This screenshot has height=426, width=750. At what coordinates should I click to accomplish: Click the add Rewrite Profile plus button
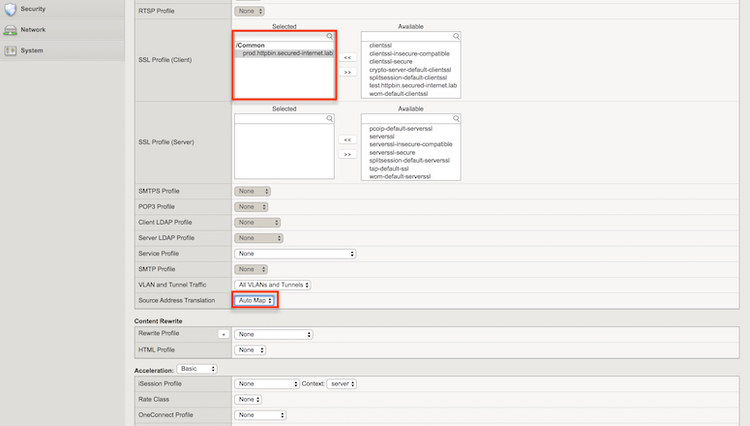pyautogui.click(x=223, y=334)
